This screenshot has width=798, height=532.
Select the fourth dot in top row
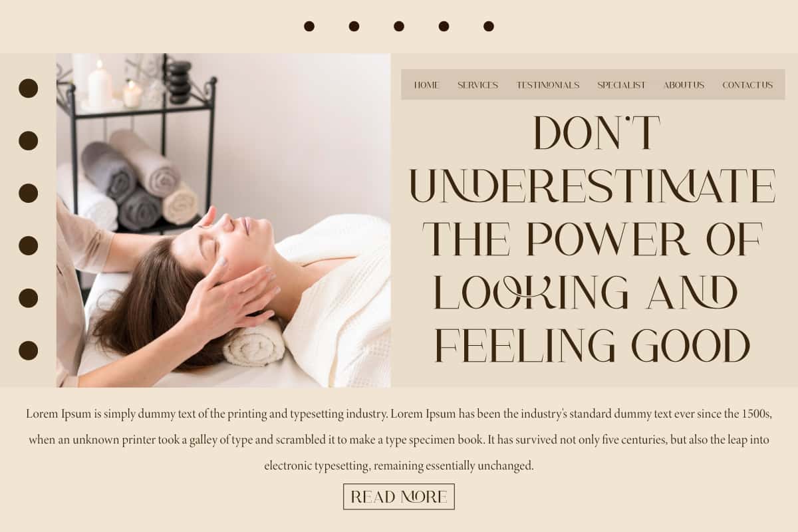(x=444, y=26)
